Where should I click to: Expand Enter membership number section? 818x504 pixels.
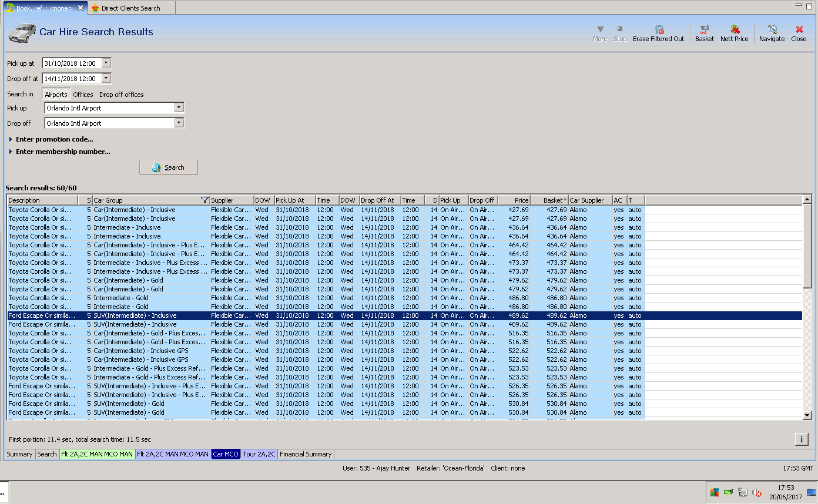(x=62, y=152)
